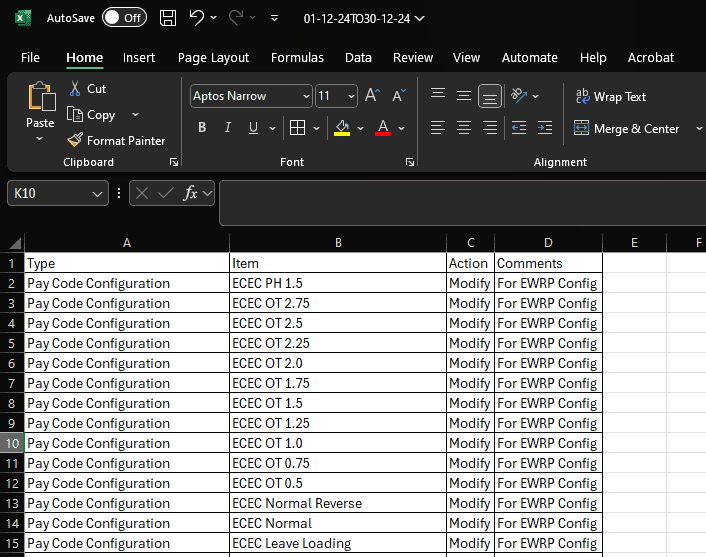This screenshot has height=557, width=706.
Task: Expand the Paste options arrow
Action: click(40, 139)
